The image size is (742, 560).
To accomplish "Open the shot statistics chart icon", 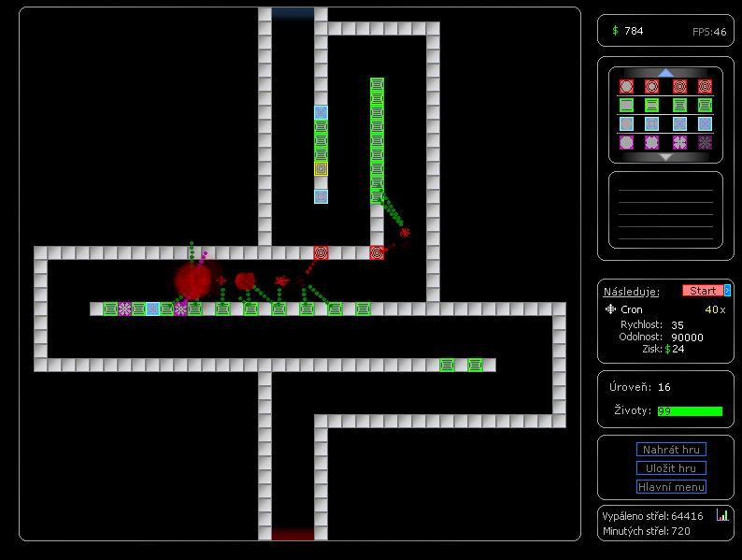I will 722,515.
